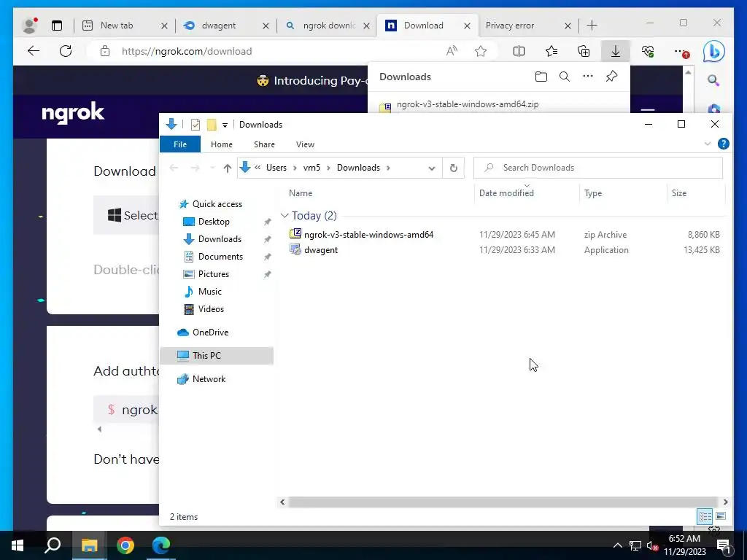Image resolution: width=747 pixels, height=560 pixels.
Task: Open Chrome from the taskbar
Action: tap(125, 545)
